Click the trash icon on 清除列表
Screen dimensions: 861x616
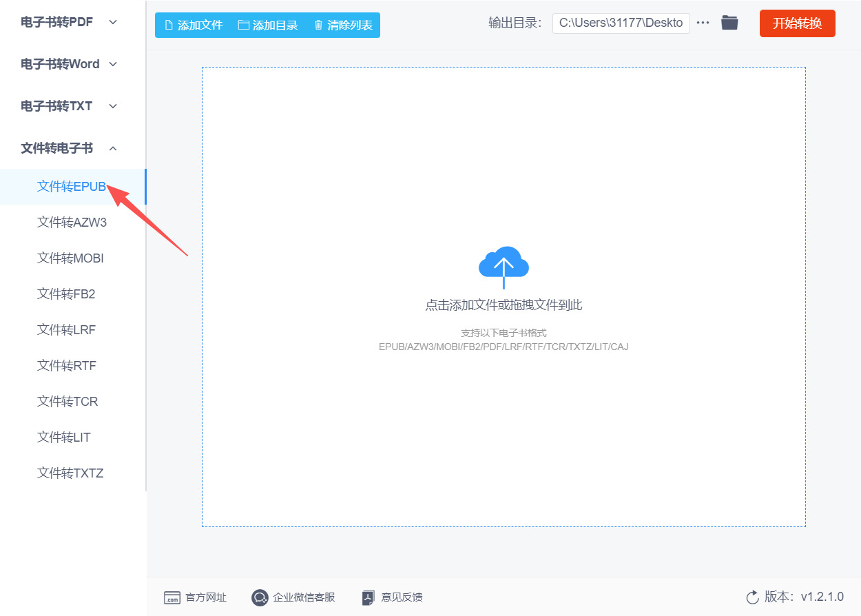pos(318,25)
